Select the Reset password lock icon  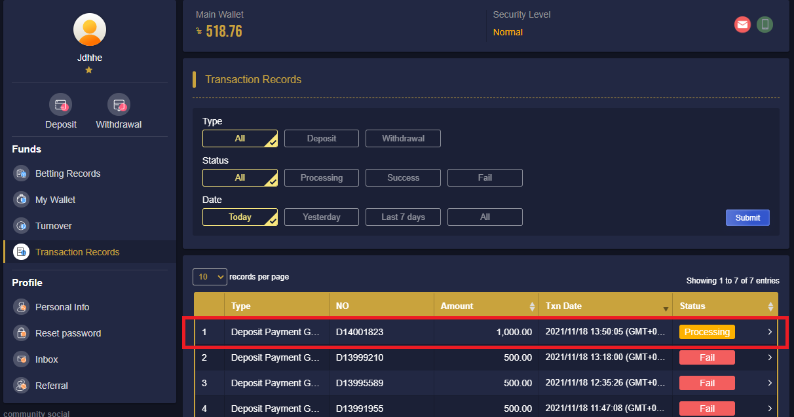click(21, 333)
